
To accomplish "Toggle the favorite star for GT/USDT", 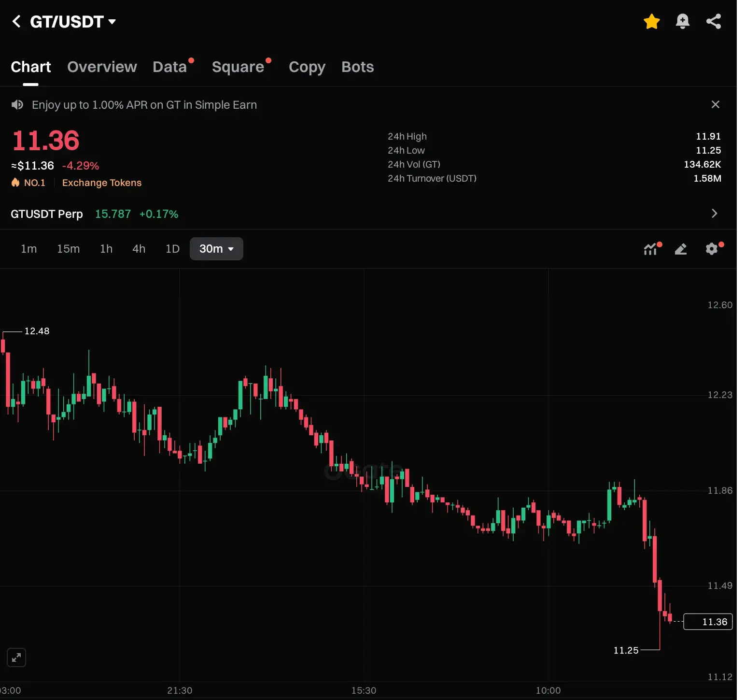I will pos(651,21).
